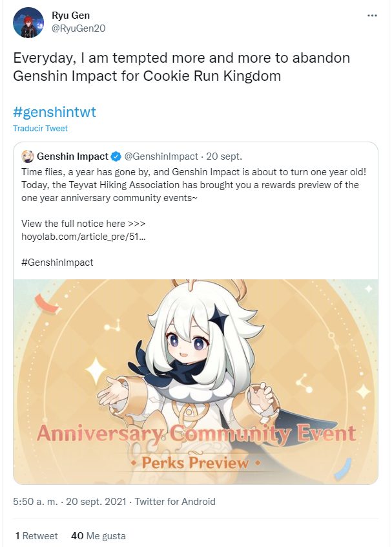392x547 pixels.
Task: Open the three-dot more options menu
Action: tap(372, 16)
